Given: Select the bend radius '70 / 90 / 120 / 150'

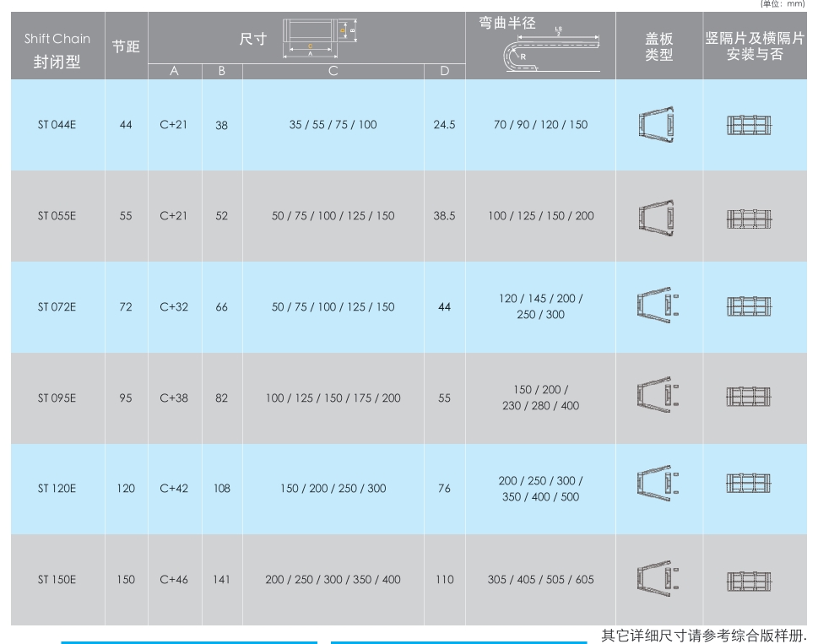Looking at the screenshot, I should [540, 125].
